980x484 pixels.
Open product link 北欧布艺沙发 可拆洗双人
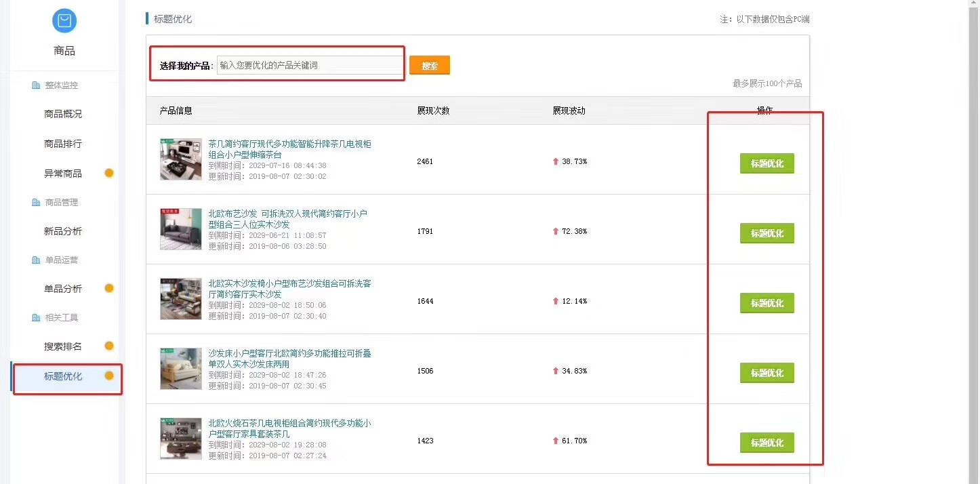coord(288,219)
